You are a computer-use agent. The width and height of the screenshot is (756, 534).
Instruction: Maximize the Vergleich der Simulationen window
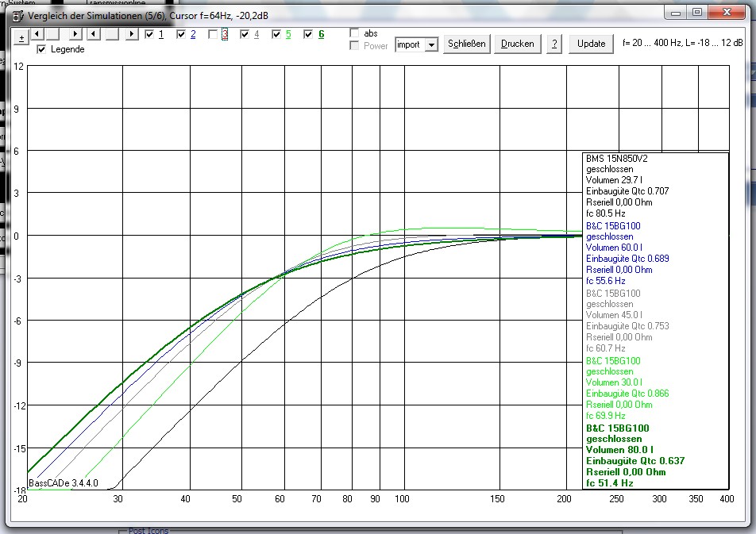click(x=697, y=13)
